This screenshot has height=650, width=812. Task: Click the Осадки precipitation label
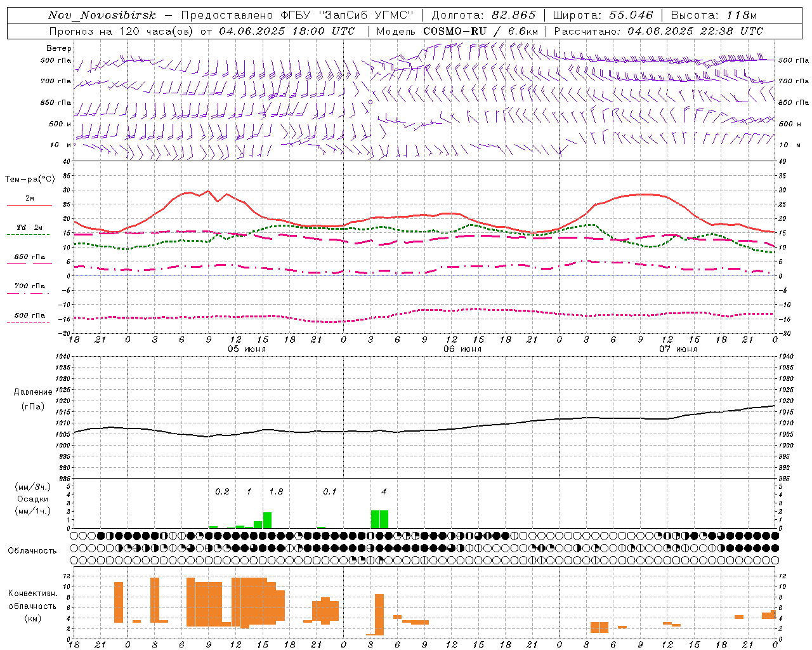(x=32, y=499)
